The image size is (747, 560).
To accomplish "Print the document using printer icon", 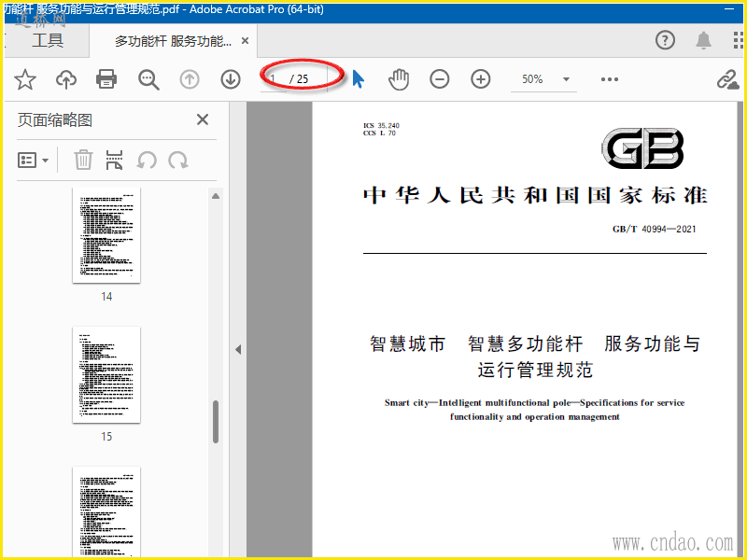I will [x=106, y=79].
